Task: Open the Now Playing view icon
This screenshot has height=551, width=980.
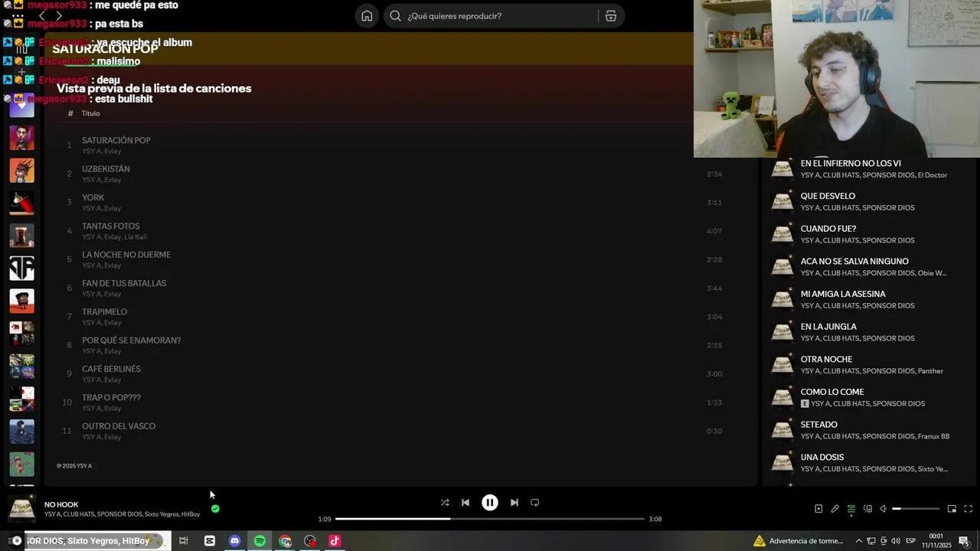Action: (x=818, y=509)
